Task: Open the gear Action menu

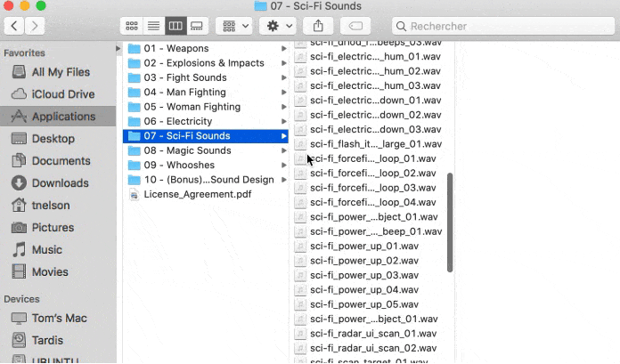Action: [x=278, y=26]
